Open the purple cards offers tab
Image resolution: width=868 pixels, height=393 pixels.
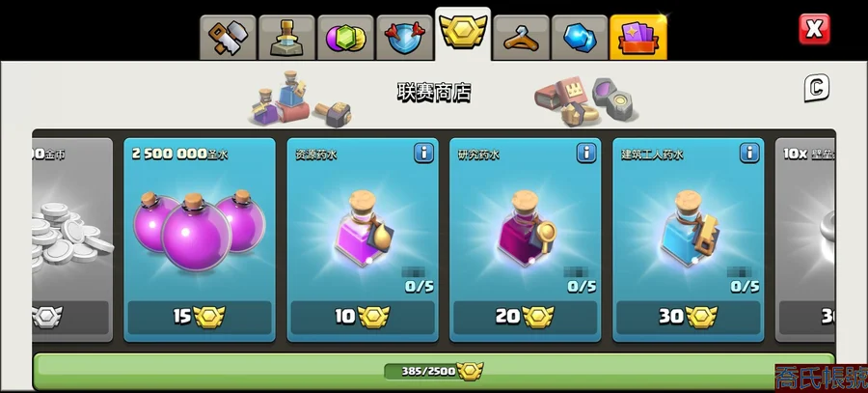(x=638, y=37)
